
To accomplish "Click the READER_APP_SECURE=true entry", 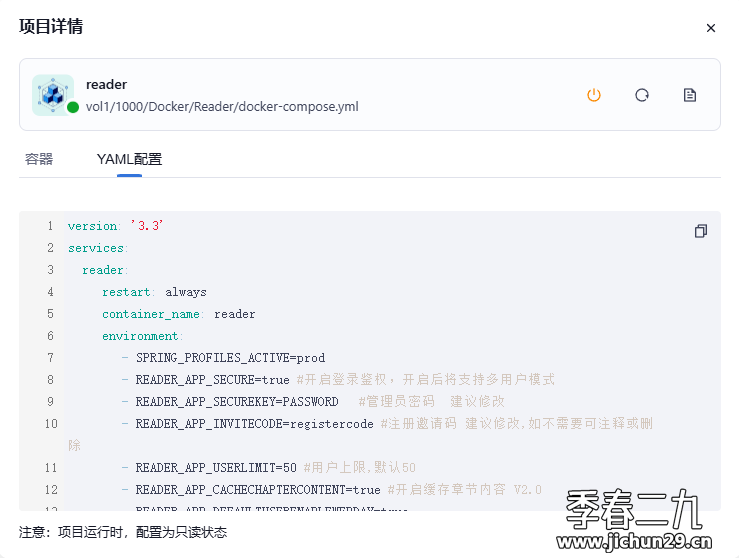I will click(213, 380).
